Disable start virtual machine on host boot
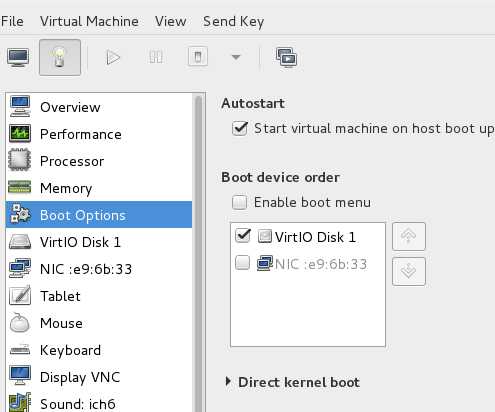 240,129
